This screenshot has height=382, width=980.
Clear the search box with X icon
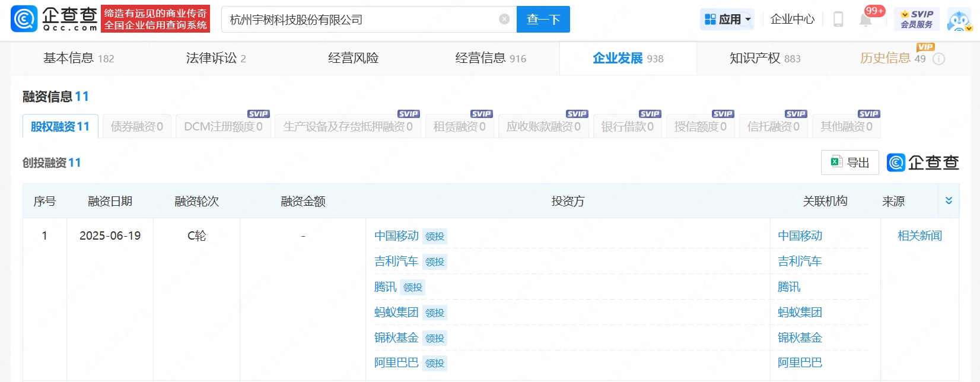pyautogui.click(x=504, y=19)
